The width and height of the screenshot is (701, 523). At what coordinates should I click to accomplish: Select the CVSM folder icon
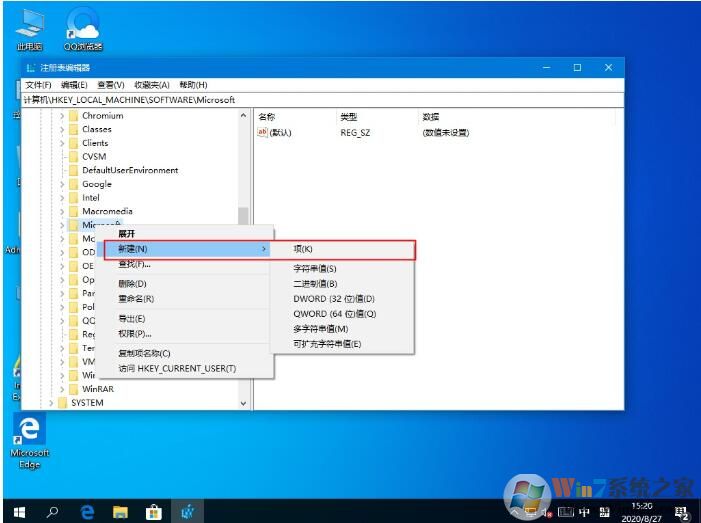tap(74, 157)
